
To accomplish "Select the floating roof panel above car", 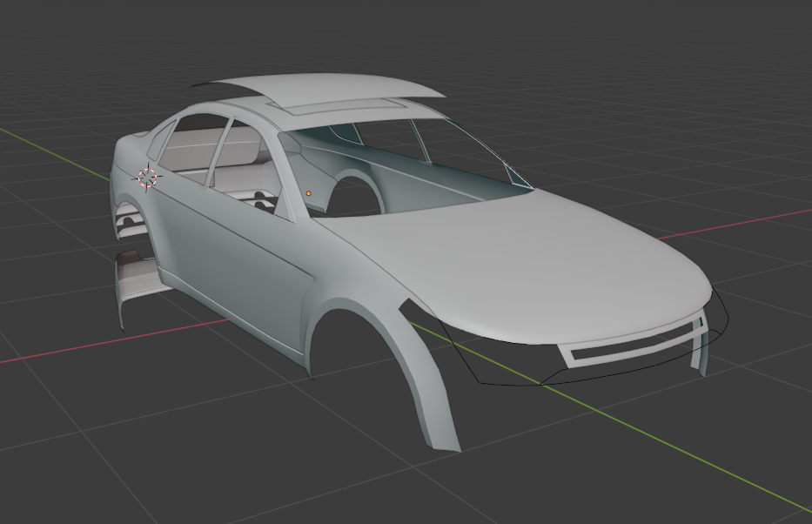I will (x=332, y=89).
